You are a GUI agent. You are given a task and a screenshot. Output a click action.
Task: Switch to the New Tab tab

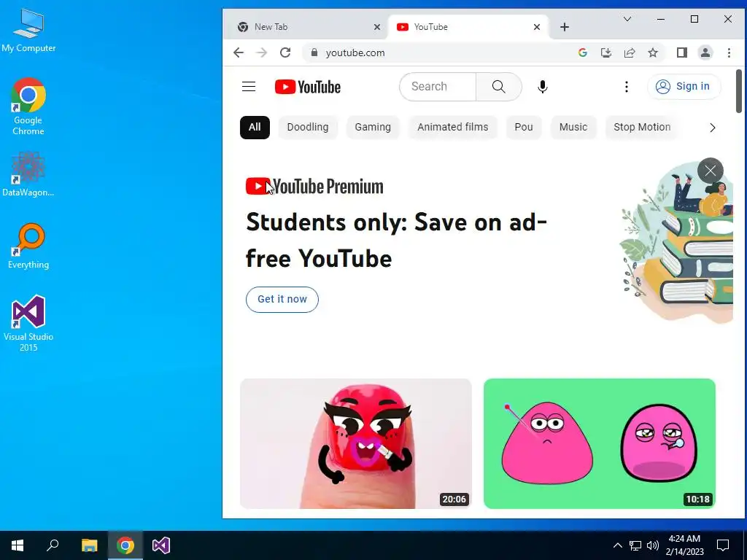coord(305,27)
